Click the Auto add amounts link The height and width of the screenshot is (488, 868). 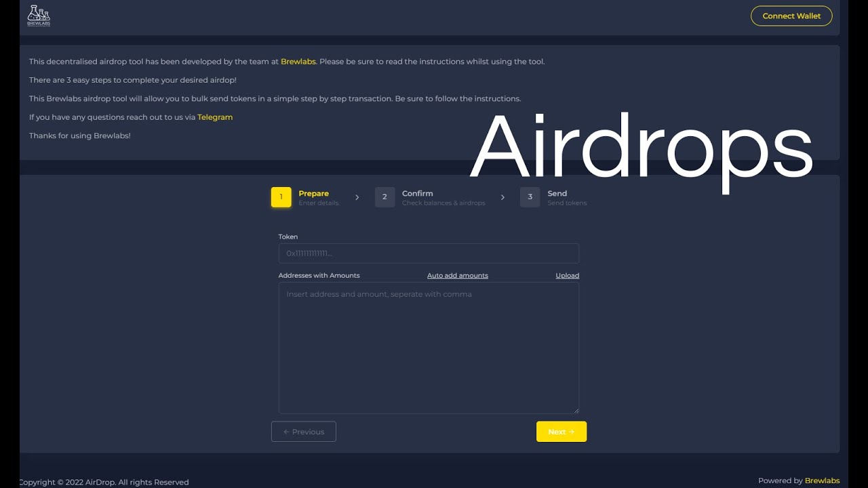pyautogui.click(x=458, y=276)
